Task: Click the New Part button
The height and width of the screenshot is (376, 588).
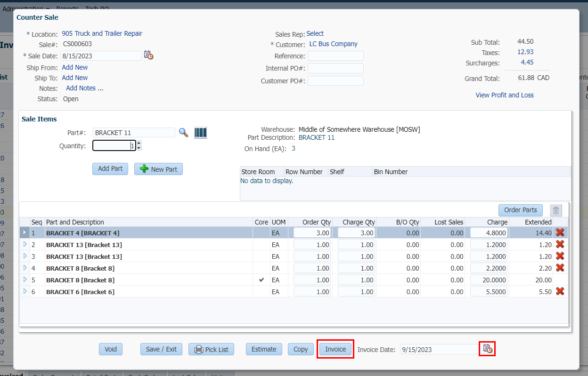Action: coord(158,169)
